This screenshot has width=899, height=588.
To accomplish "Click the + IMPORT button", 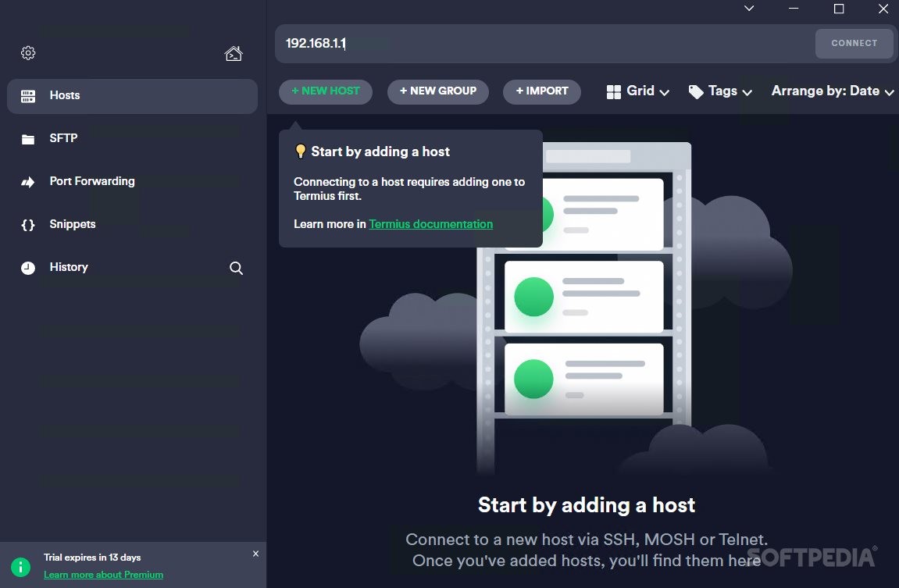I will point(542,91).
